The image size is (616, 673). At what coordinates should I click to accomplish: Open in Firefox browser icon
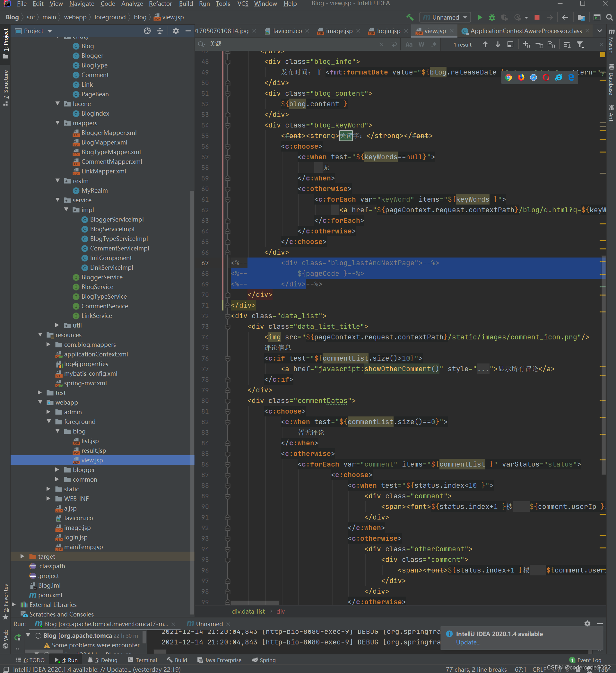521,77
